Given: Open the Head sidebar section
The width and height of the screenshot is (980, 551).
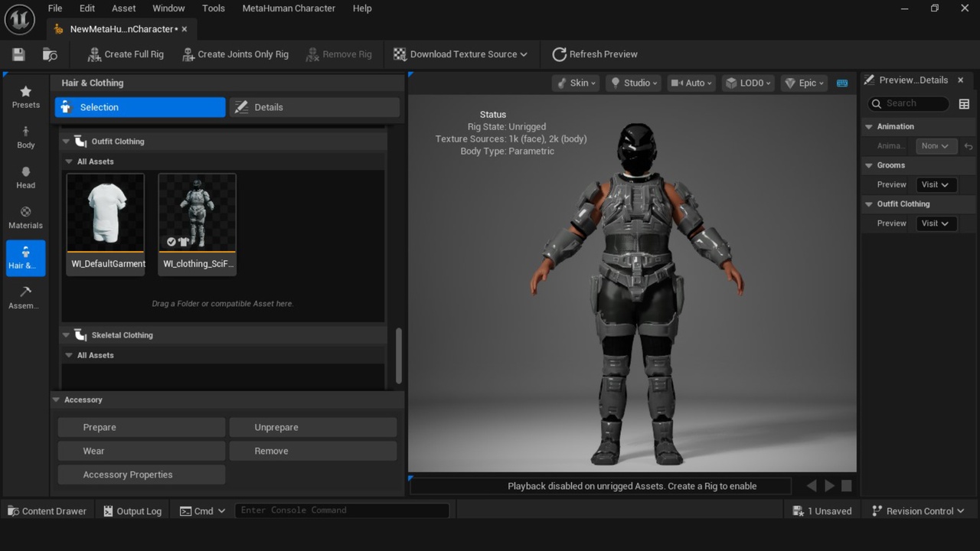Looking at the screenshot, I should coord(26,178).
